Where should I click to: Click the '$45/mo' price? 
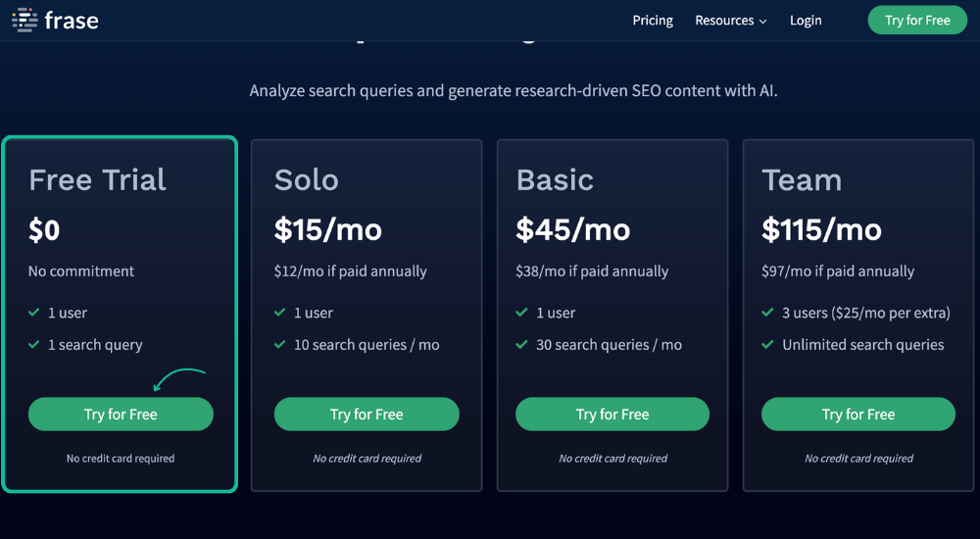[573, 229]
